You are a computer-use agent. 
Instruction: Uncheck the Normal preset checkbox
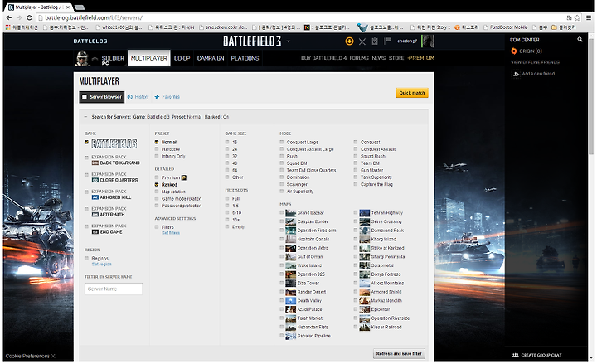(x=157, y=142)
